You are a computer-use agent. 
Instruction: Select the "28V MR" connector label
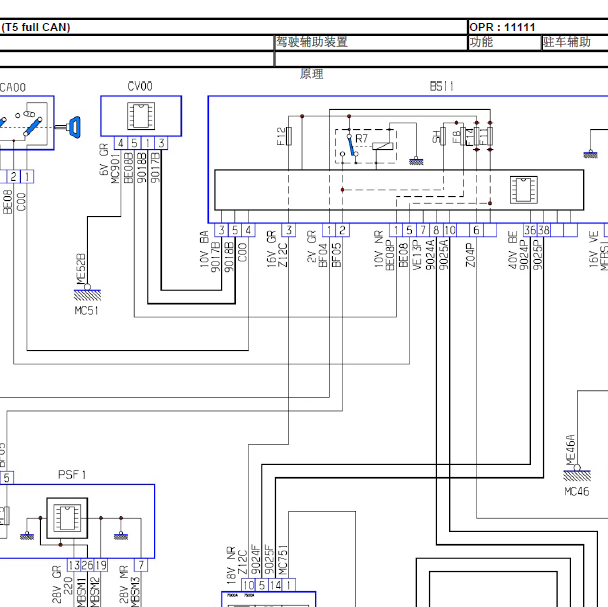124,584
